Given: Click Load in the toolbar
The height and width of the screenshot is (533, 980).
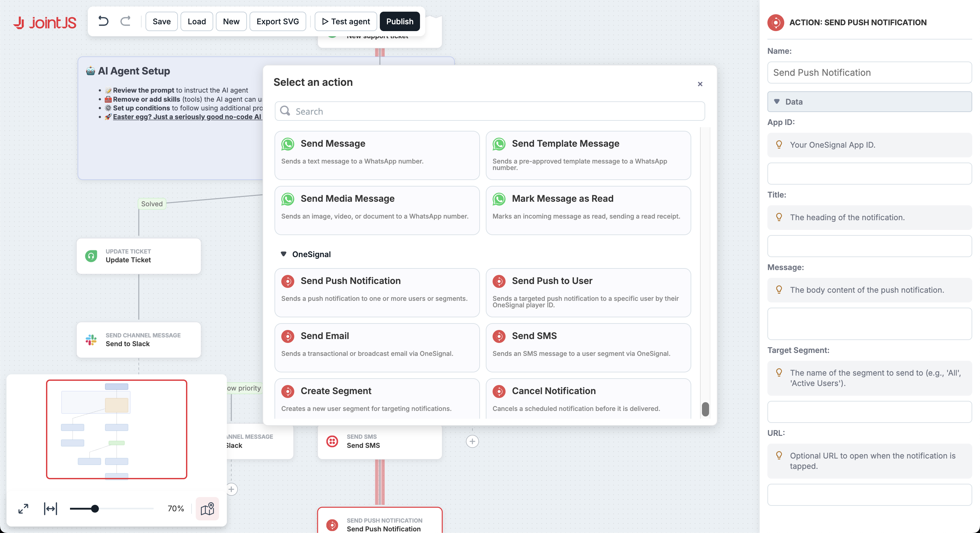Looking at the screenshot, I should [x=196, y=21].
